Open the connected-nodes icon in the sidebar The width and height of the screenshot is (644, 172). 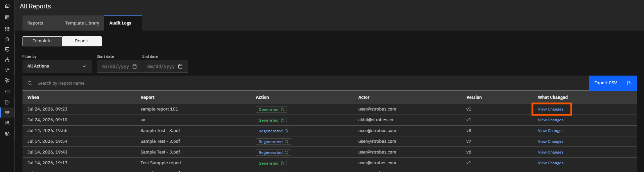click(7, 81)
